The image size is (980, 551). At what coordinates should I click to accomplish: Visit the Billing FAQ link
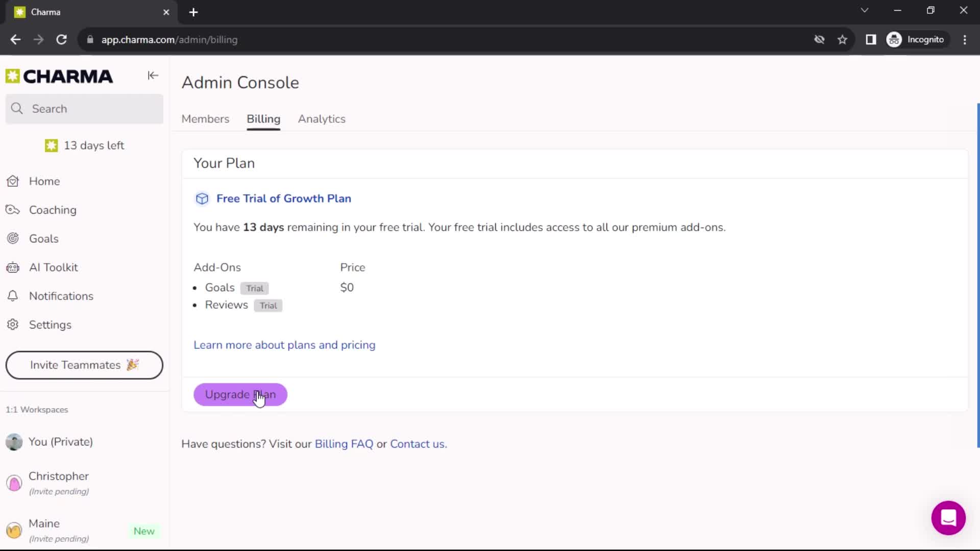point(344,444)
